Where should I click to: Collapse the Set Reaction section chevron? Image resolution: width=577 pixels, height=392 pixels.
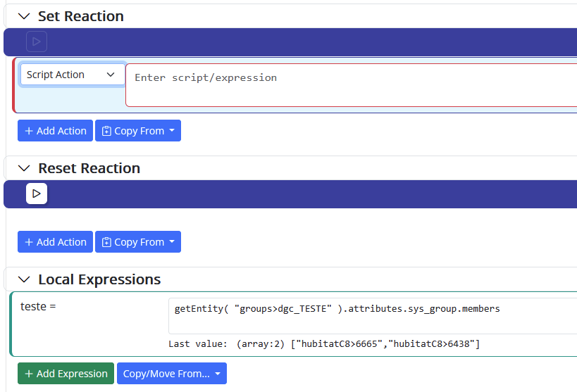pyautogui.click(x=24, y=16)
